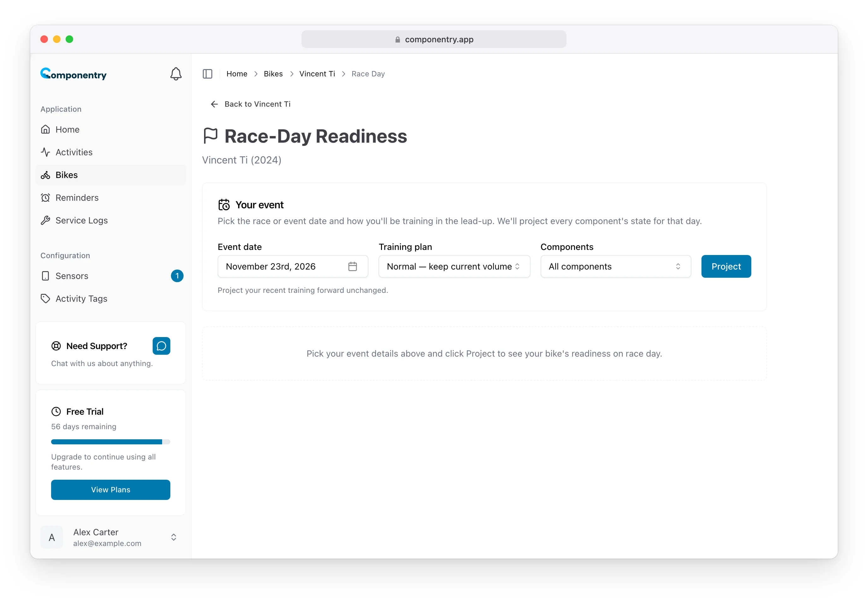The height and width of the screenshot is (599, 868).
Task: Click the Event date field
Action: point(293,266)
